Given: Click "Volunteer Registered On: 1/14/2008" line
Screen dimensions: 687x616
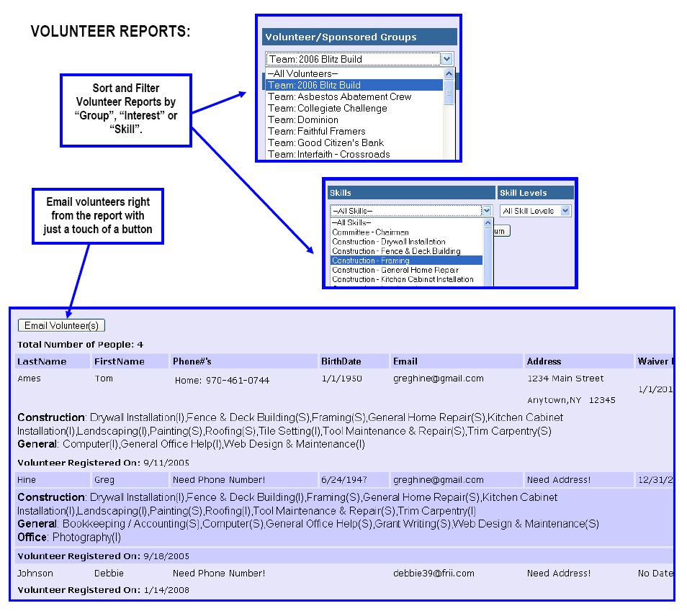Looking at the screenshot, I should pyautogui.click(x=104, y=590).
